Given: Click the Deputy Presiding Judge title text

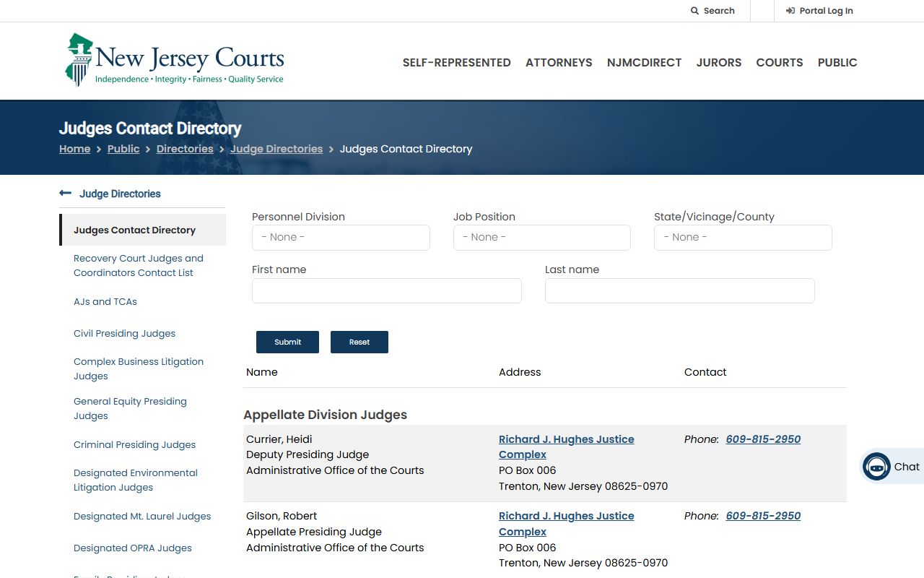Looking at the screenshot, I should (308, 454).
